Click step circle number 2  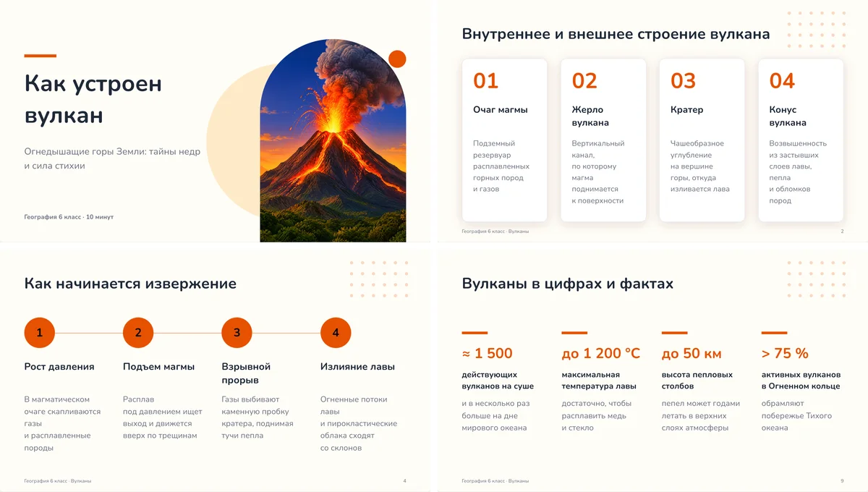coord(138,333)
